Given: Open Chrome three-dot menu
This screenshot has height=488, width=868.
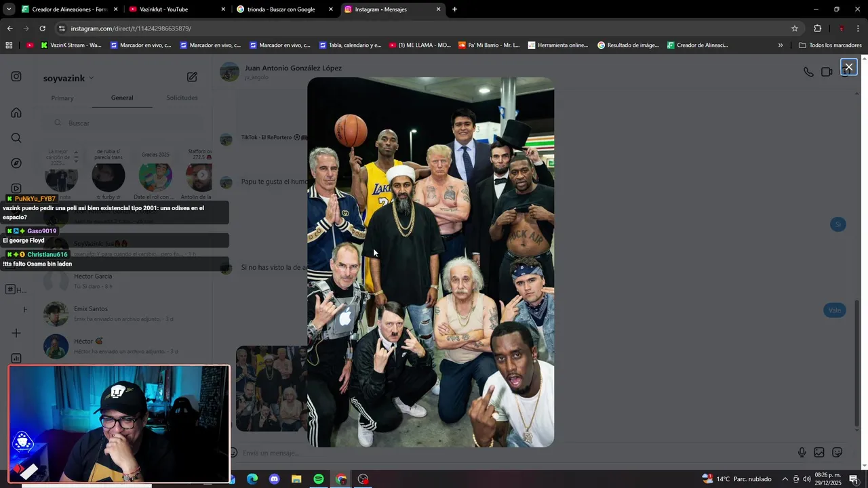Looking at the screenshot, I should 858,28.
